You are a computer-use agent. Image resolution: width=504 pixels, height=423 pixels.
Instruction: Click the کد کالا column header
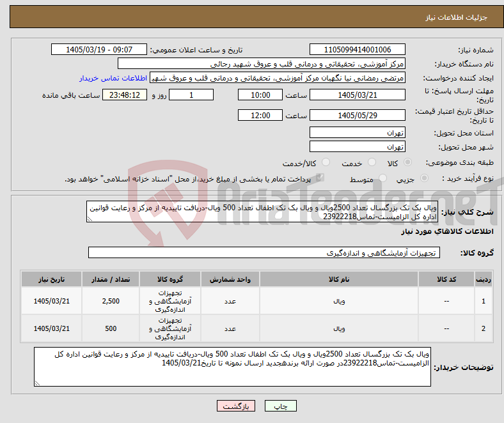coord(446,279)
